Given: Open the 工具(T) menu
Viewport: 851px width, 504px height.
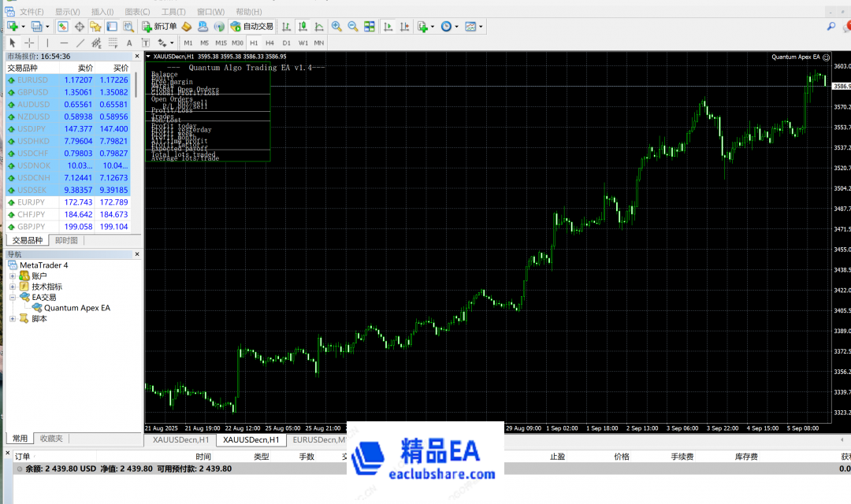Looking at the screenshot, I should [173, 12].
